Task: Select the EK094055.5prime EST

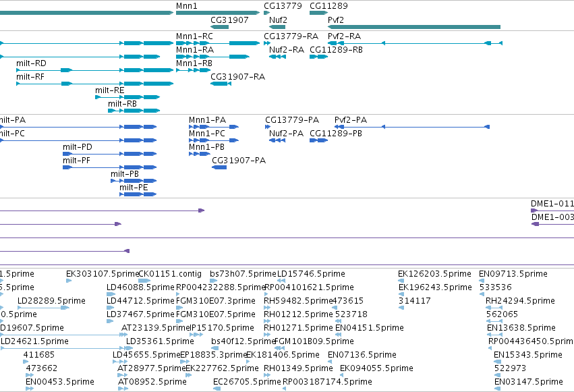Action: (343, 375)
